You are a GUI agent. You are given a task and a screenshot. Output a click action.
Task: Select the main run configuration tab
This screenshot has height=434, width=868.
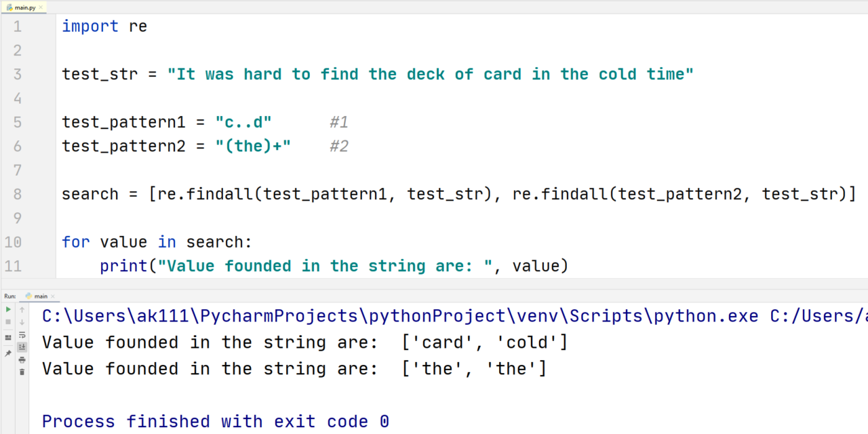[41, 296]
